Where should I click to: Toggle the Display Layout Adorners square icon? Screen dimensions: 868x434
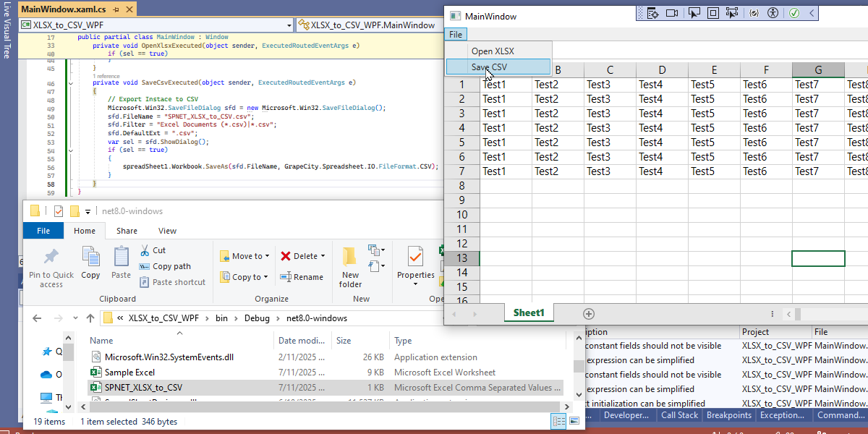pos(712,13)
